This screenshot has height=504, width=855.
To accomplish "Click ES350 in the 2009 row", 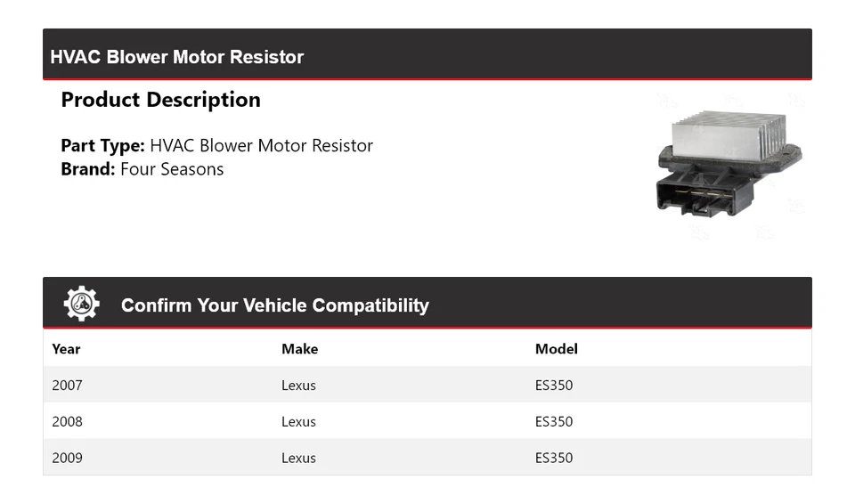I will pyautogui.click(x=553, y=458).
